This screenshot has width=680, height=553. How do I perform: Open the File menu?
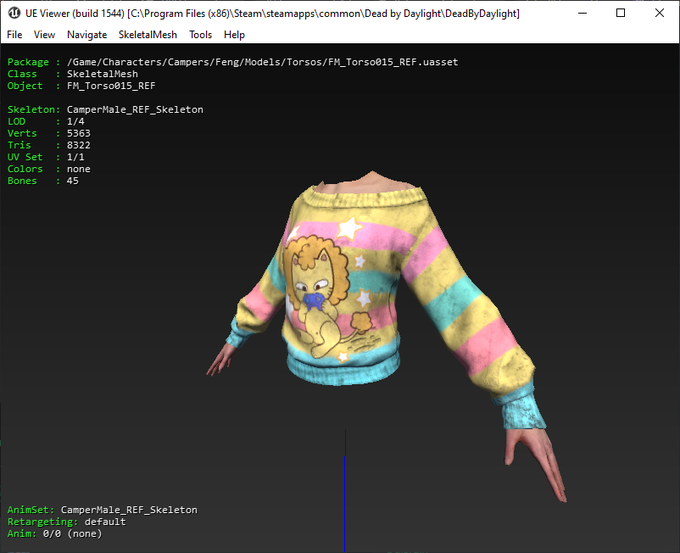[x=14, y=35]
